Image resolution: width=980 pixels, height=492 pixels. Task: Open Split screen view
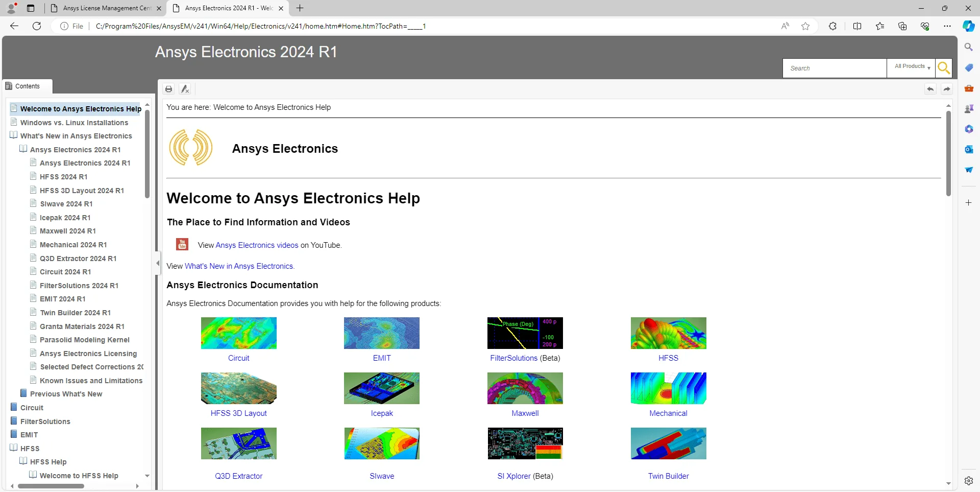tap(857, 26)
